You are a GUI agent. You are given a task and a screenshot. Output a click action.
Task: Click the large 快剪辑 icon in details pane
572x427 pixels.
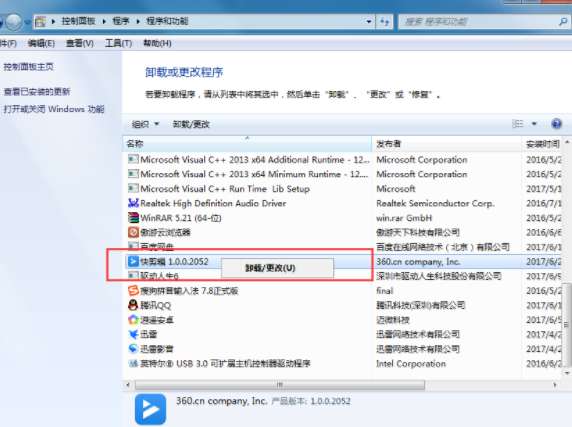tap(150, 409)
